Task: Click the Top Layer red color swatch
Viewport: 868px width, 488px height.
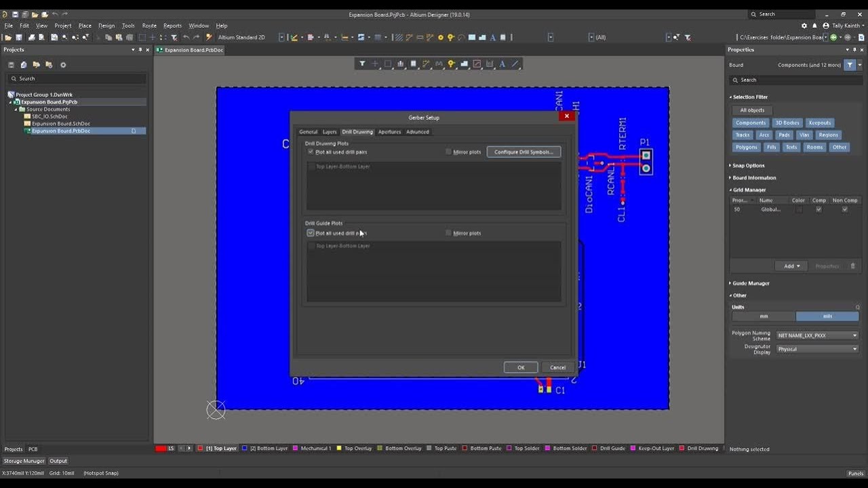Action: (x=200, y=449)
